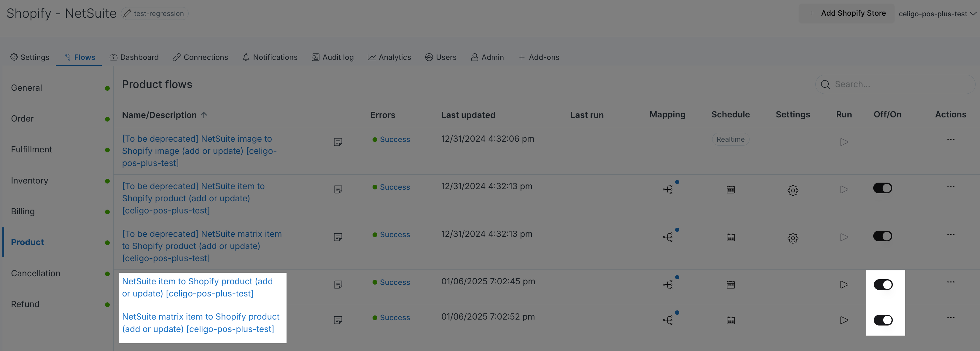This screenshot has height=351, width=980.
Task: Open description note for deprecated matrix item flow
Action: (338, 237)
